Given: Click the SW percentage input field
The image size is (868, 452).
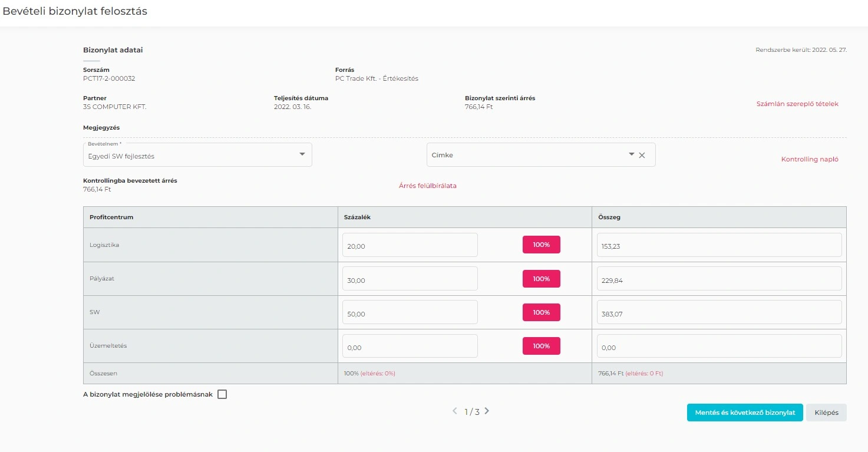Looking at the screenshot, I should (x=410, y=313).
